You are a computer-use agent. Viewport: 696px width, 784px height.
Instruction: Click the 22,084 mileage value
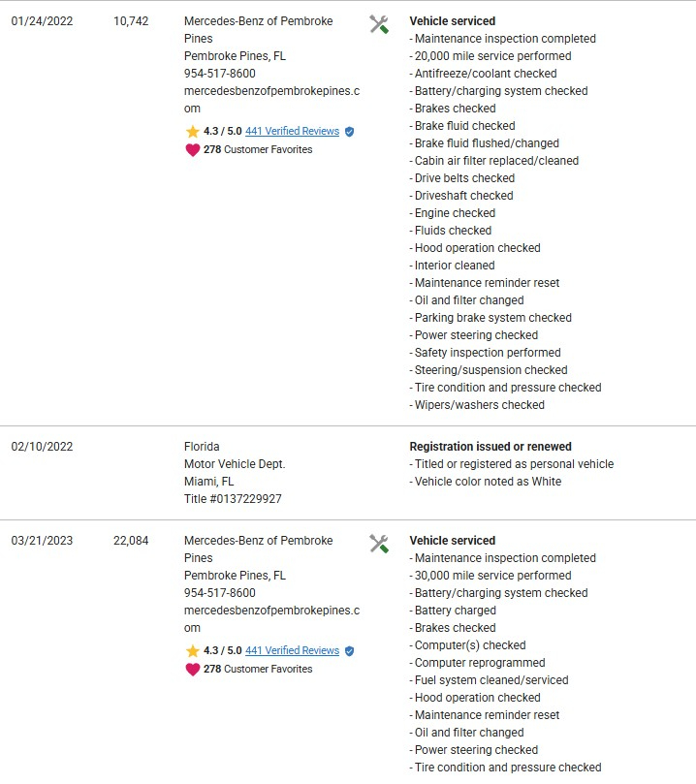tap(131, 541)
